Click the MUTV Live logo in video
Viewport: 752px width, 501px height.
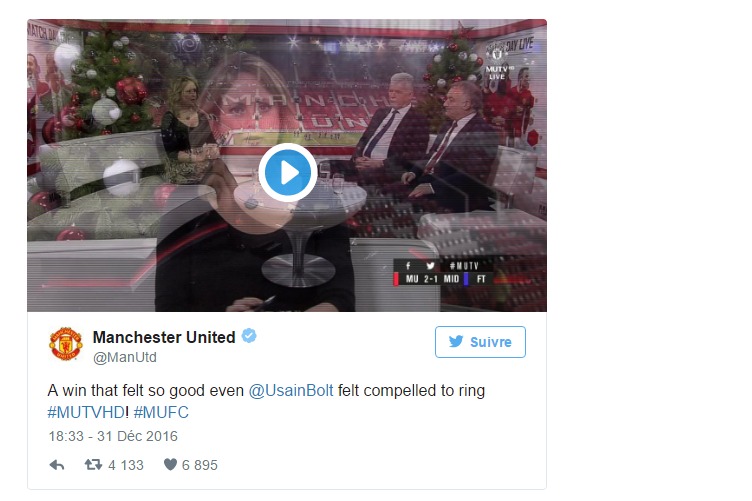(x=497, y=65)
